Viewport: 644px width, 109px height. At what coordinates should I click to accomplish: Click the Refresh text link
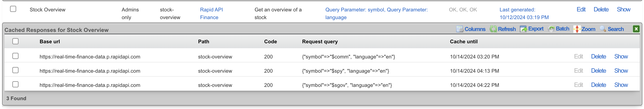(507, 29)
